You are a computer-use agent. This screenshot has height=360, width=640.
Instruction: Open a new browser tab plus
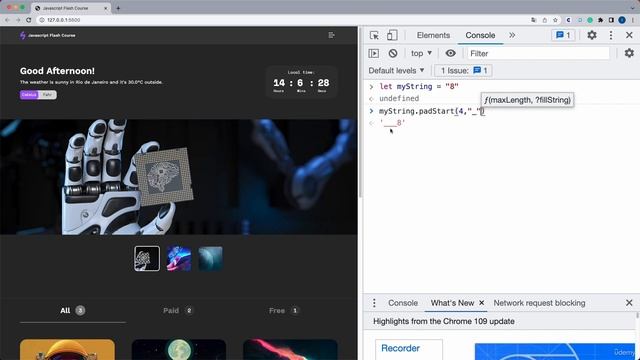tap(118, 8)
